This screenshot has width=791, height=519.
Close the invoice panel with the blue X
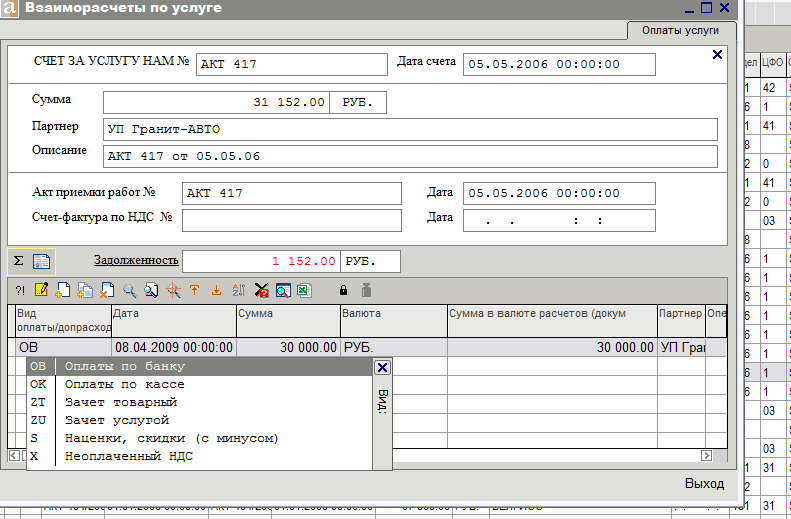click(x=717, y=54)
